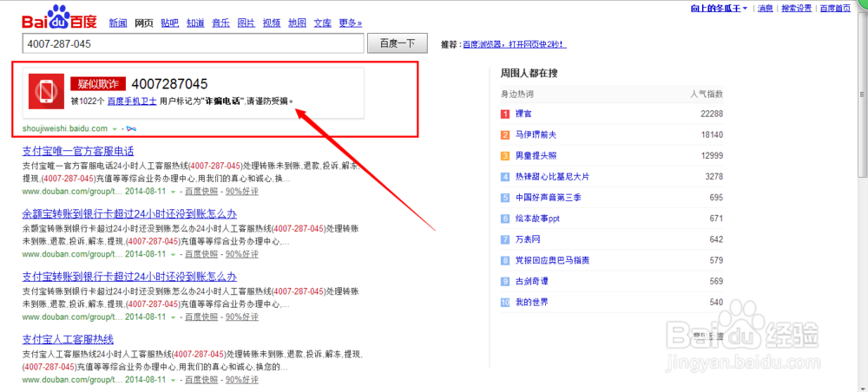Click the rank 5 badge beside 中国好声音第三季

pos(505,198)
